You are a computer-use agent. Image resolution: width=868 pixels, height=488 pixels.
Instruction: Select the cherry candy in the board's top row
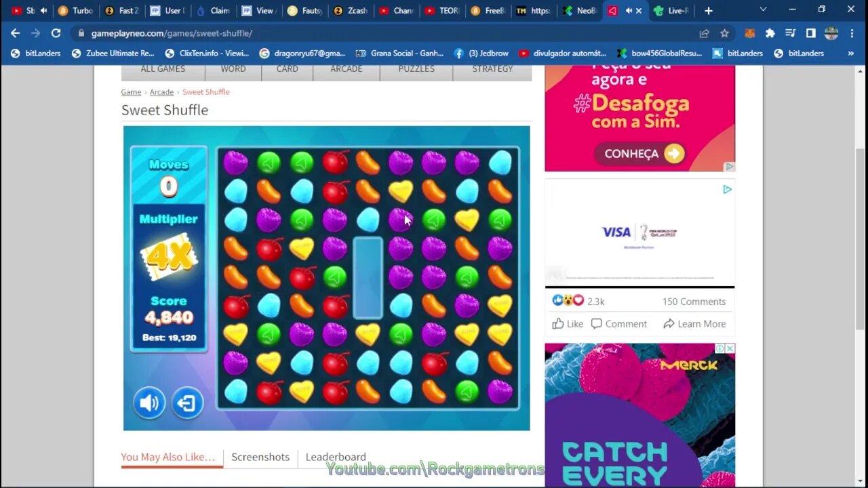click(x=335, y=163)
